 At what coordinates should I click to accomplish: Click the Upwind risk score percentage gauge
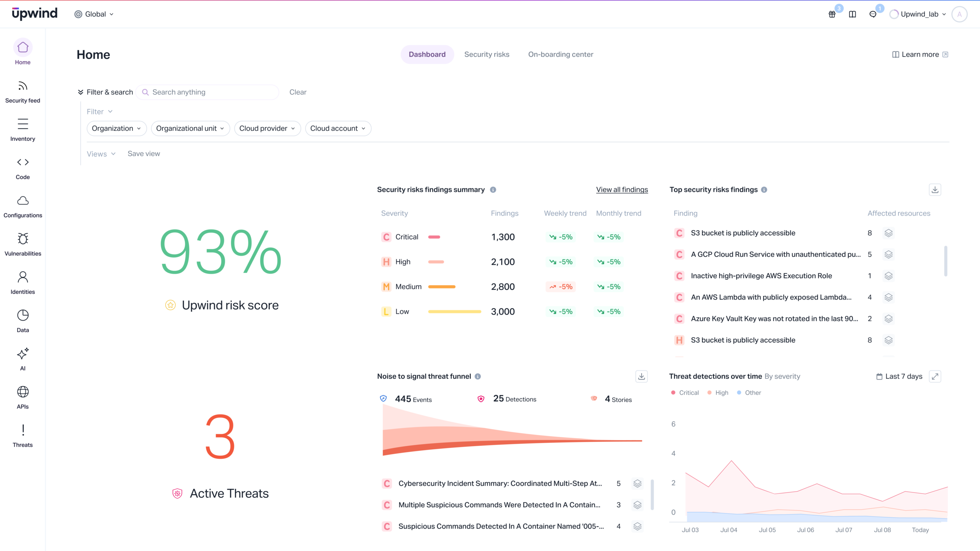pyautogui.click(x=220, y=253)
